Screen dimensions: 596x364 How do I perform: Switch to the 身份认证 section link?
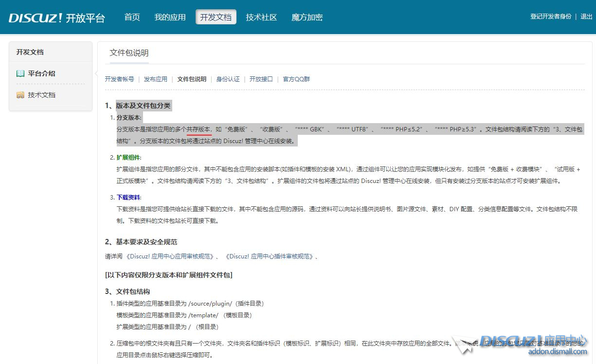(228, 79)
